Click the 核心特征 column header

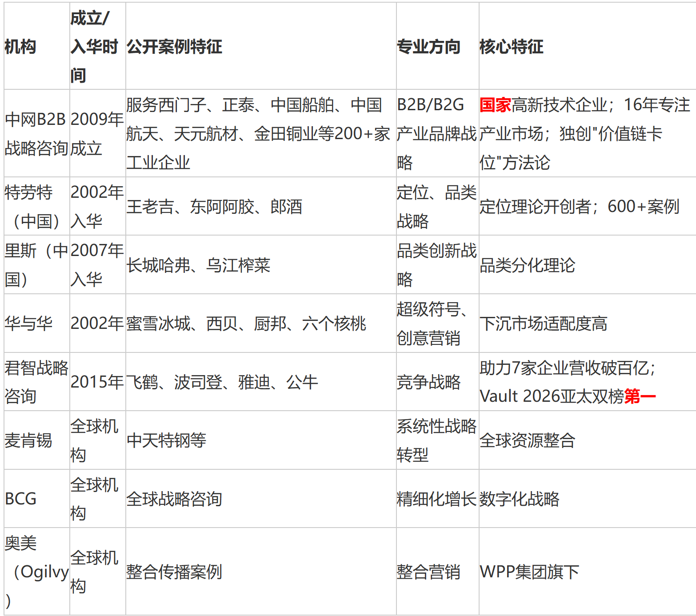pos(588,46)
